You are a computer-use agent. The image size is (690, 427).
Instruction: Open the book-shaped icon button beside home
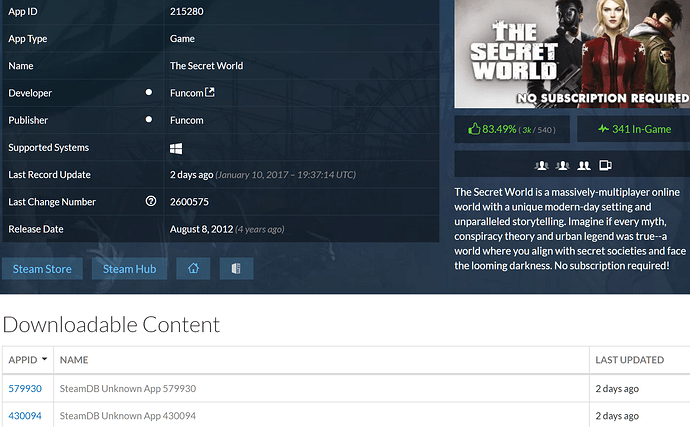(x=236, y=269)
